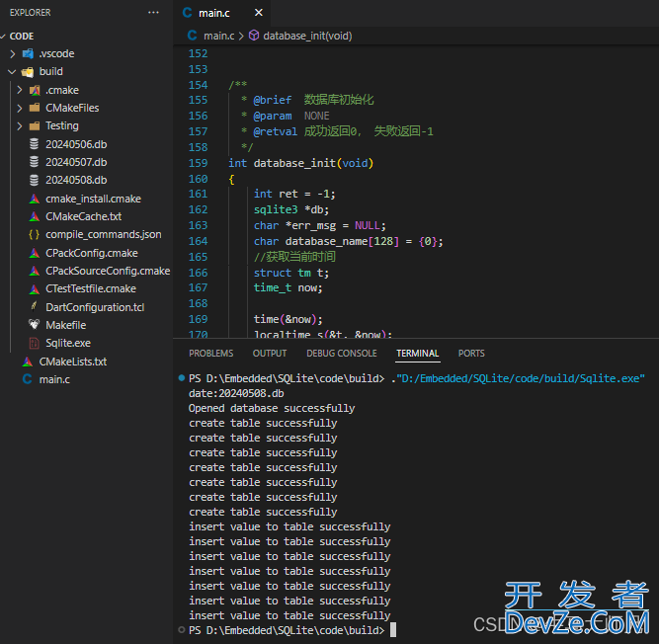The width and height of the screenshot is (659, 644).
Task: Expand the .cmake folder chevron
Action: pos(20,90)
